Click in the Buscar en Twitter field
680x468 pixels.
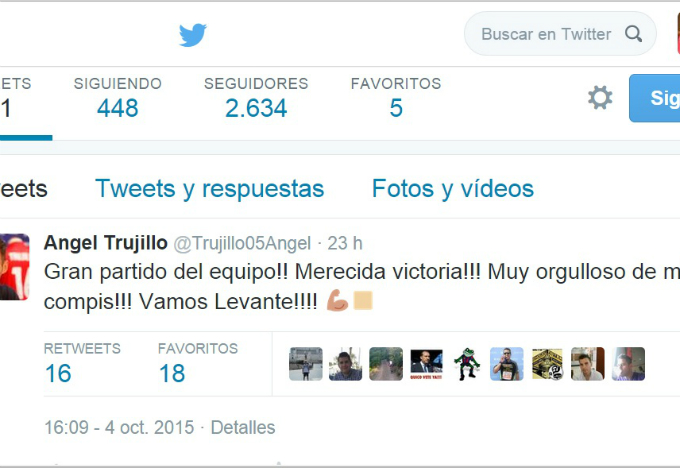560,33
